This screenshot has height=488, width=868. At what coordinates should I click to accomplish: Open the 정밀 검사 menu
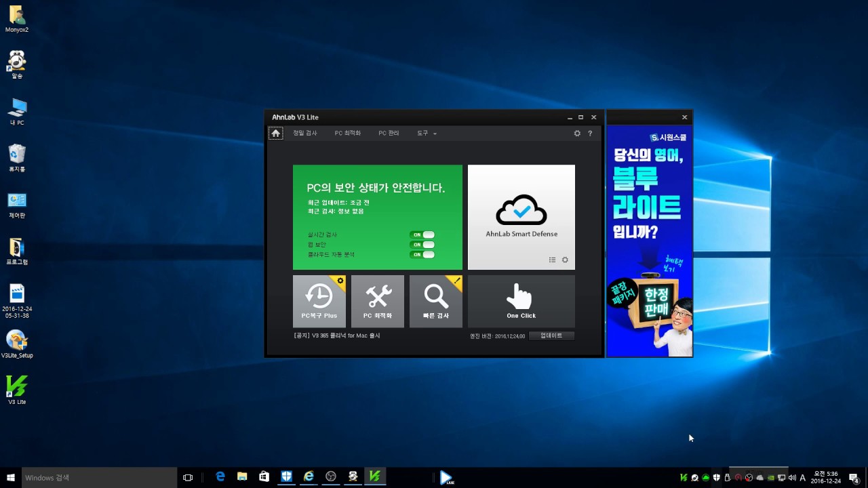click(x=304, y=134)
